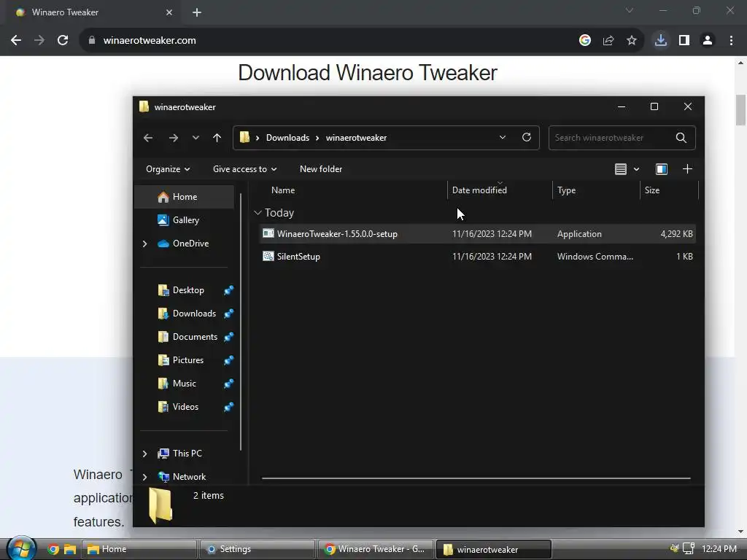The image size is (747, 560).
Task: Open the Chrome tab search chevron
Action: [x=630, y=10]
